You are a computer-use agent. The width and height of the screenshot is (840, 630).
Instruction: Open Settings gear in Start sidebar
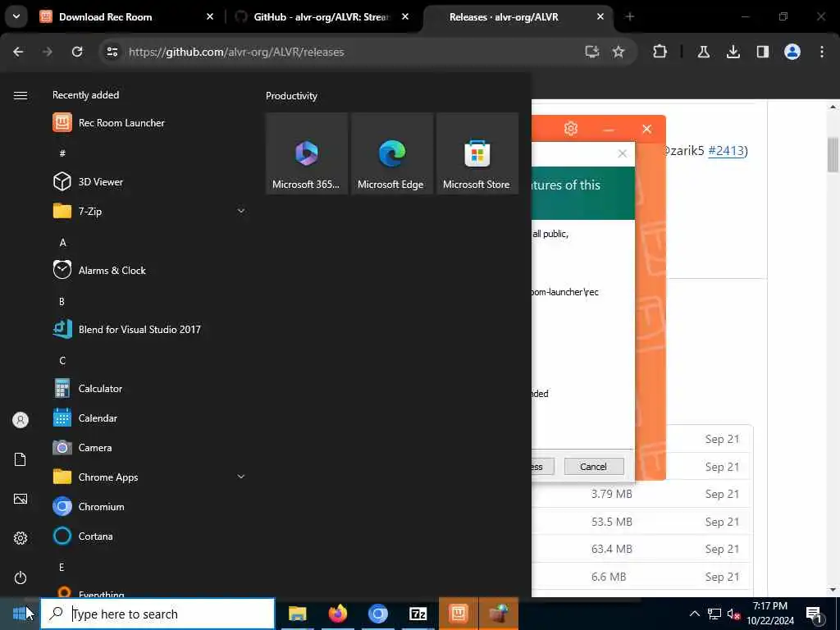[x=21, y=538]
